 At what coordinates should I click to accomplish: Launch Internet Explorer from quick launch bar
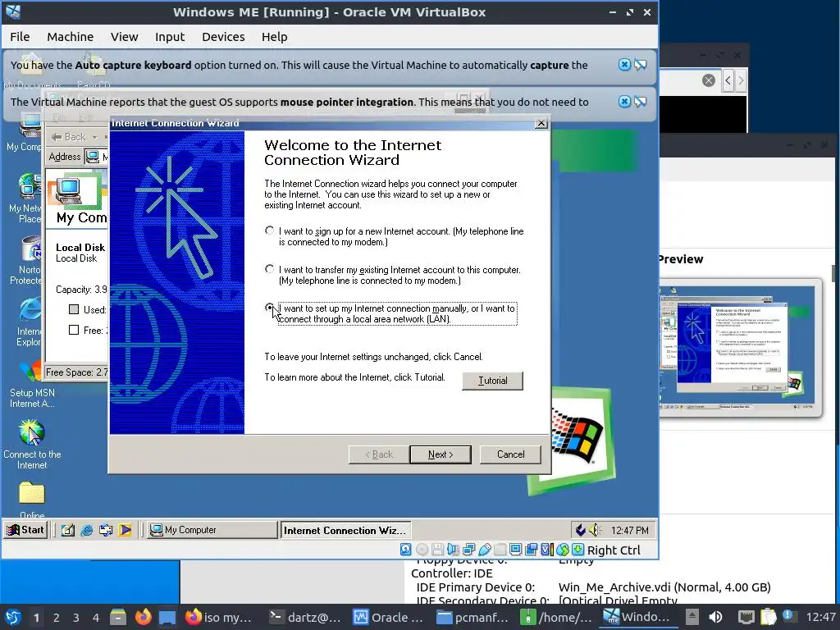pos(87,531)
